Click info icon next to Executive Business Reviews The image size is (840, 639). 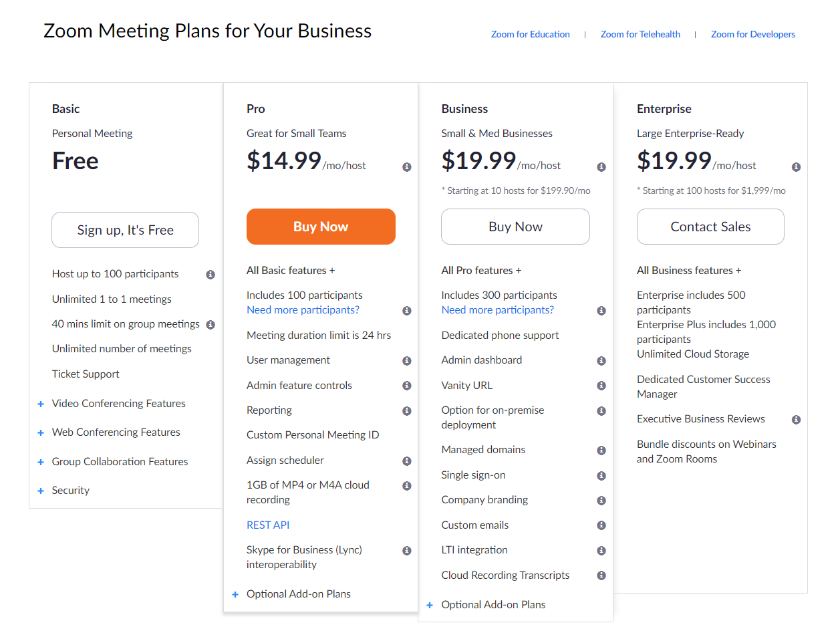796,420
